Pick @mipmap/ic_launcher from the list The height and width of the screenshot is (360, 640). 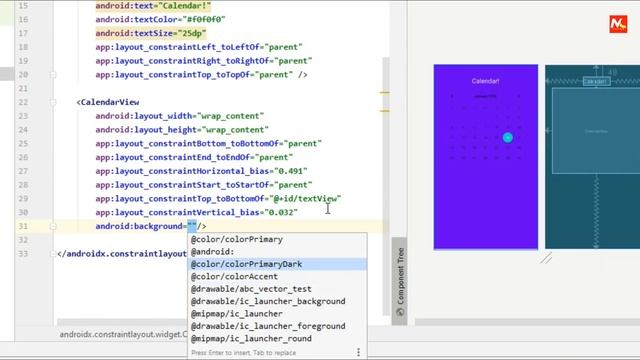pos(277,313)
